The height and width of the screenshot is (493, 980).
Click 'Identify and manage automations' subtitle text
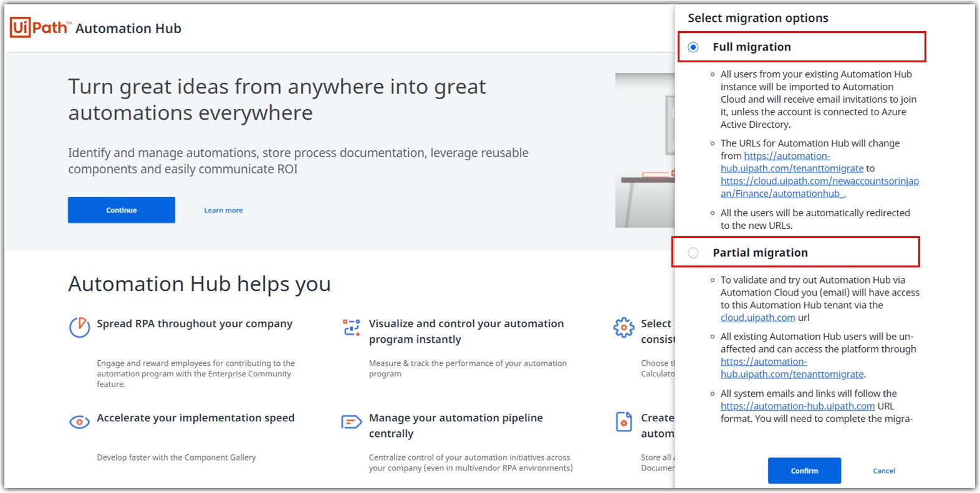click(298, 161)
